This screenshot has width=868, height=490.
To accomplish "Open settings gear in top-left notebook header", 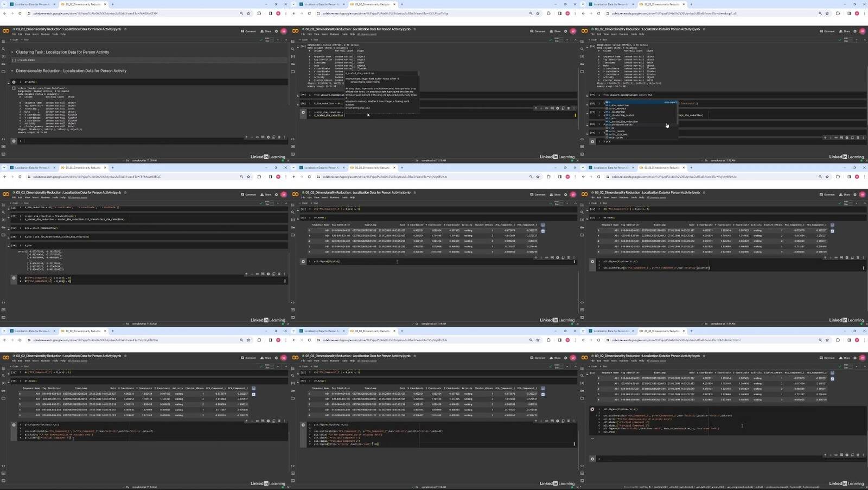I will point(276,31).
